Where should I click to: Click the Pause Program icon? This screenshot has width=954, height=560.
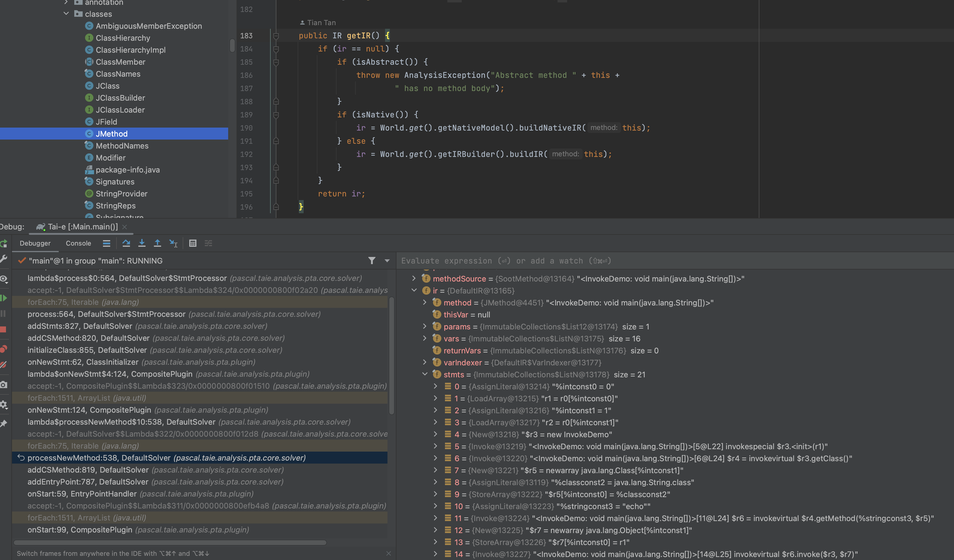click(x=3, y=314)
